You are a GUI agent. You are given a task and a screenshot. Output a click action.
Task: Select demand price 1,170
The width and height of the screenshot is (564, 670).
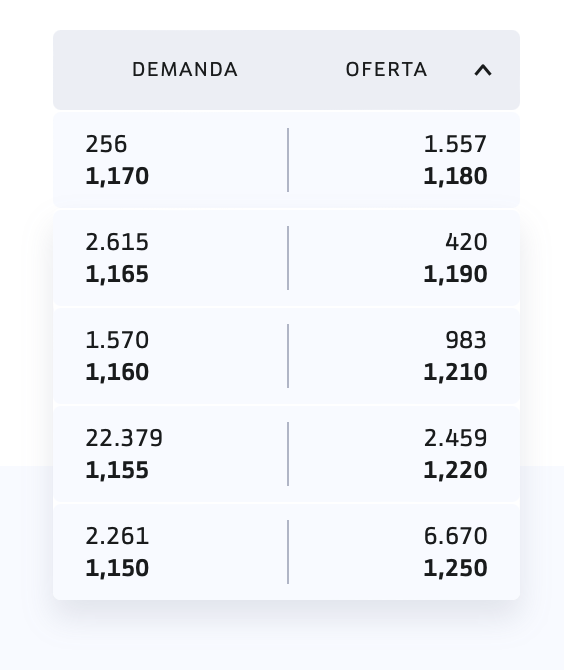[117, 176]
